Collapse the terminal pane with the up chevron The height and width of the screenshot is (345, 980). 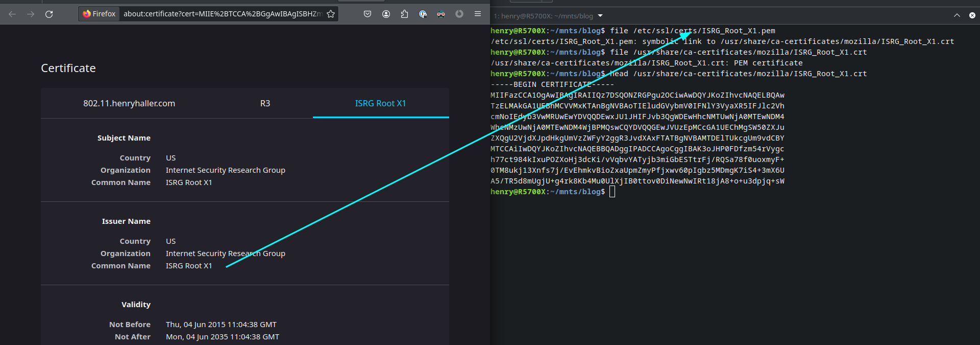click(957, 16)
